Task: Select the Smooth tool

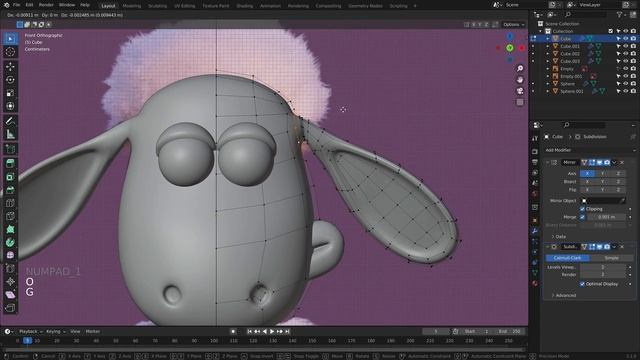Action: click(10, 256)
